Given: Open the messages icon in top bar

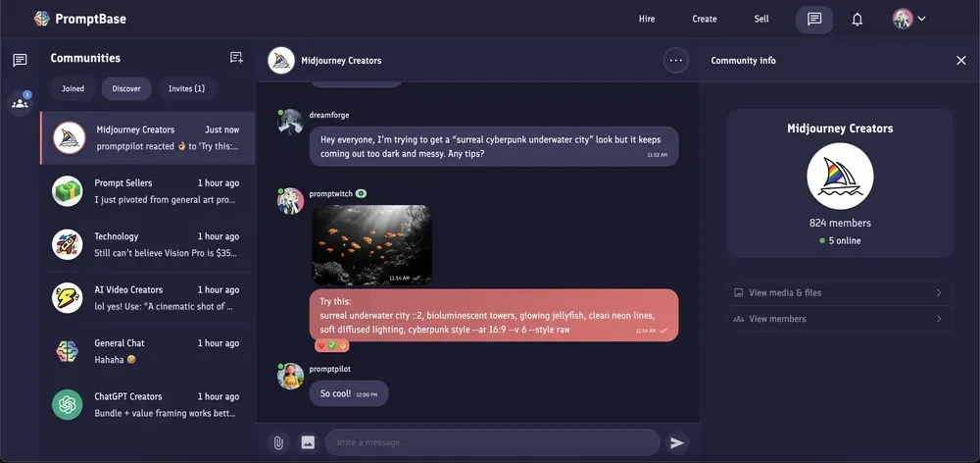Looking at the screenshot, I should [813, 20].
